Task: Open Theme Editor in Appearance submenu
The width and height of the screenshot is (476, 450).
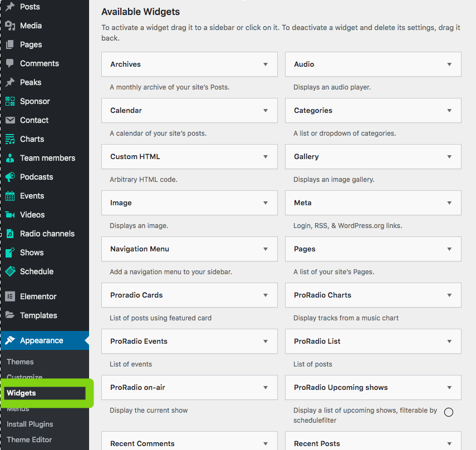Action: pyautogui.click(x=29, y=439)
